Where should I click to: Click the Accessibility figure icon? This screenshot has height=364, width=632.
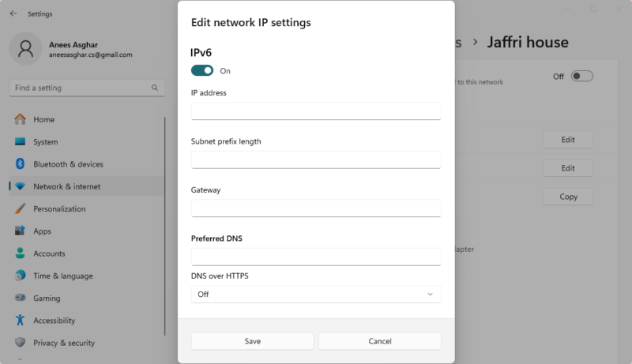click(20, 320)
